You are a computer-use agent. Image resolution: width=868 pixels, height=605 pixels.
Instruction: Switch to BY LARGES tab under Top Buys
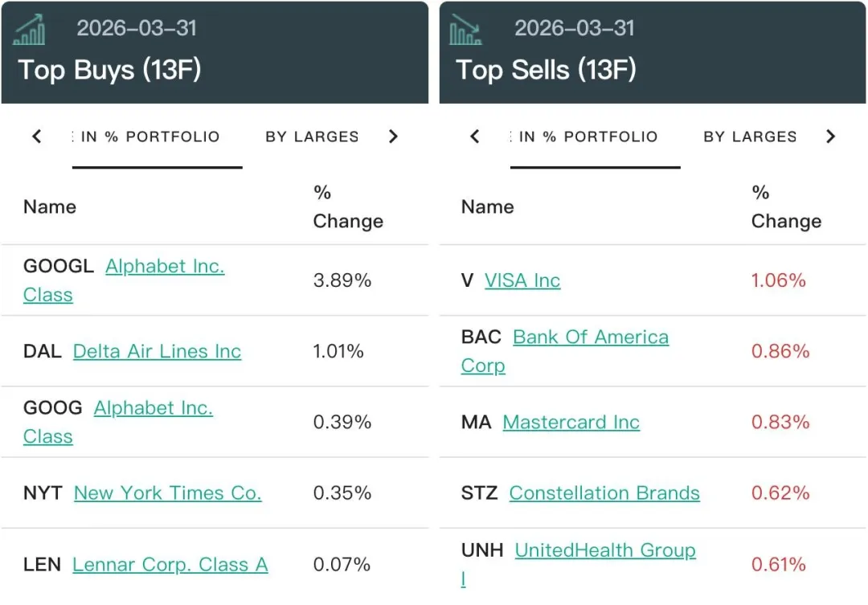[x=312, y=137]
